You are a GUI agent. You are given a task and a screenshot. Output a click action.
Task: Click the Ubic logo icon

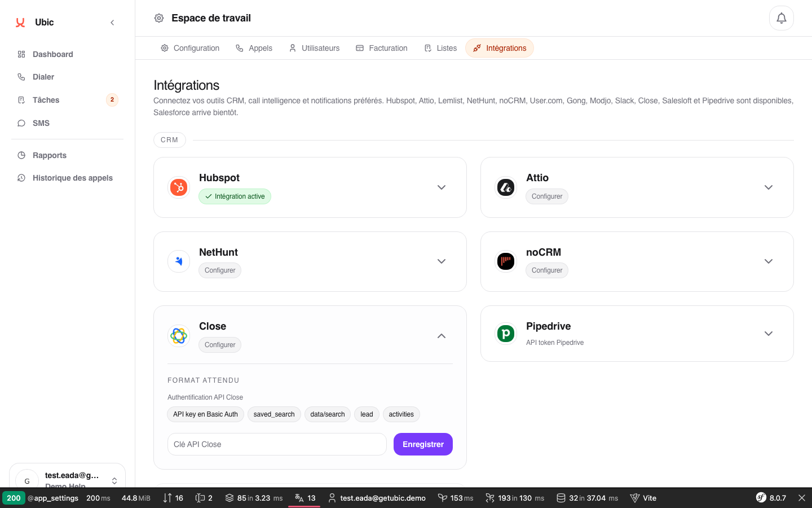[x=20, y=23]
